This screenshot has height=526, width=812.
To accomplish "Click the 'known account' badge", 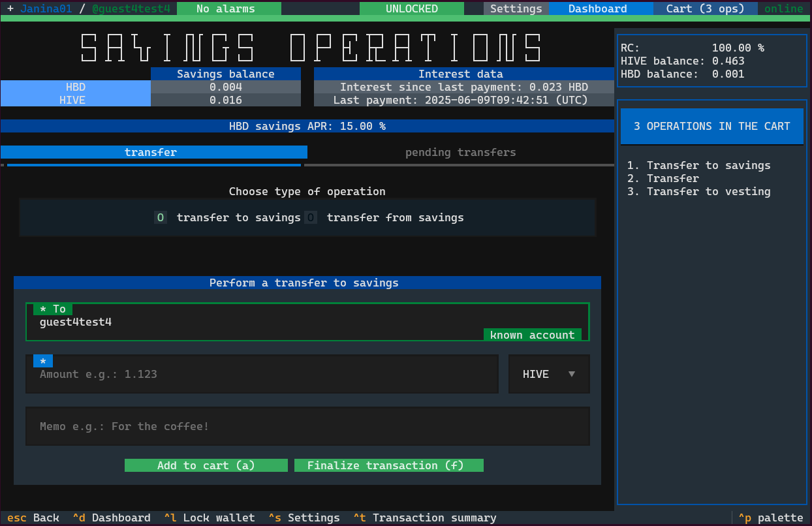I will tap(533, 335).
